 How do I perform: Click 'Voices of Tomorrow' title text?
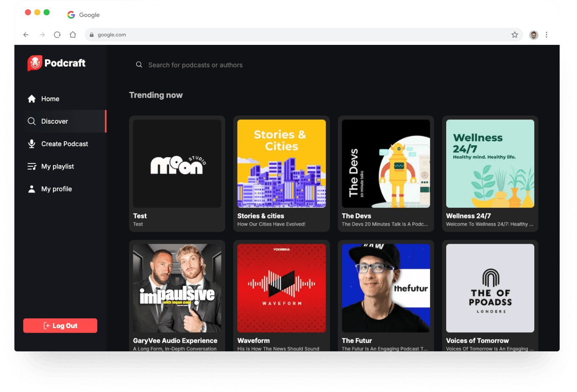(x=478, y=340)
